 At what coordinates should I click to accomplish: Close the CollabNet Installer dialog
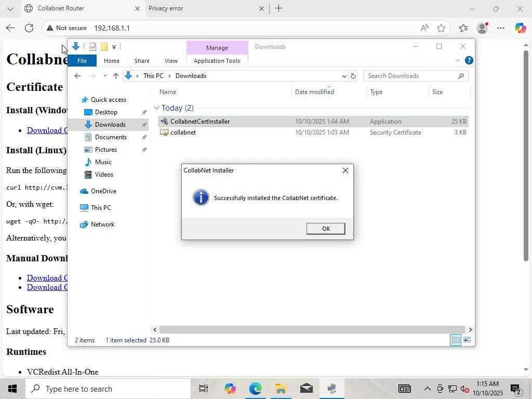coord(345,170)
